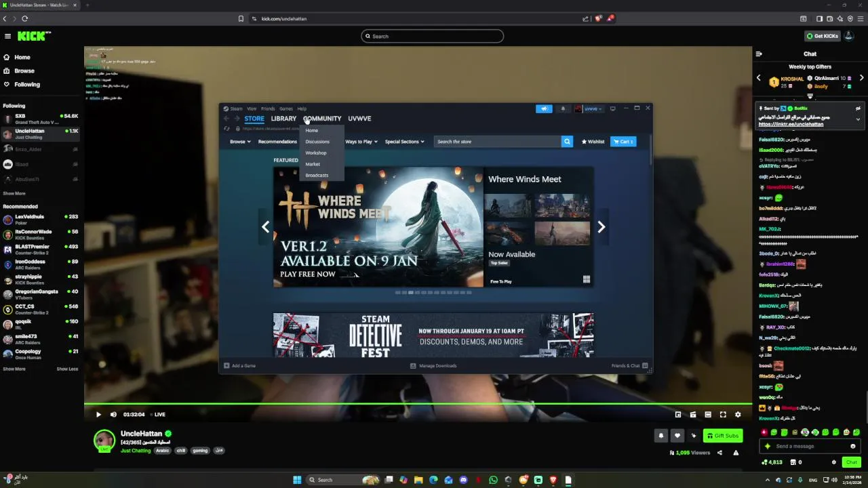Open Browse in the Kick sidebar

(x=24, y=70)
